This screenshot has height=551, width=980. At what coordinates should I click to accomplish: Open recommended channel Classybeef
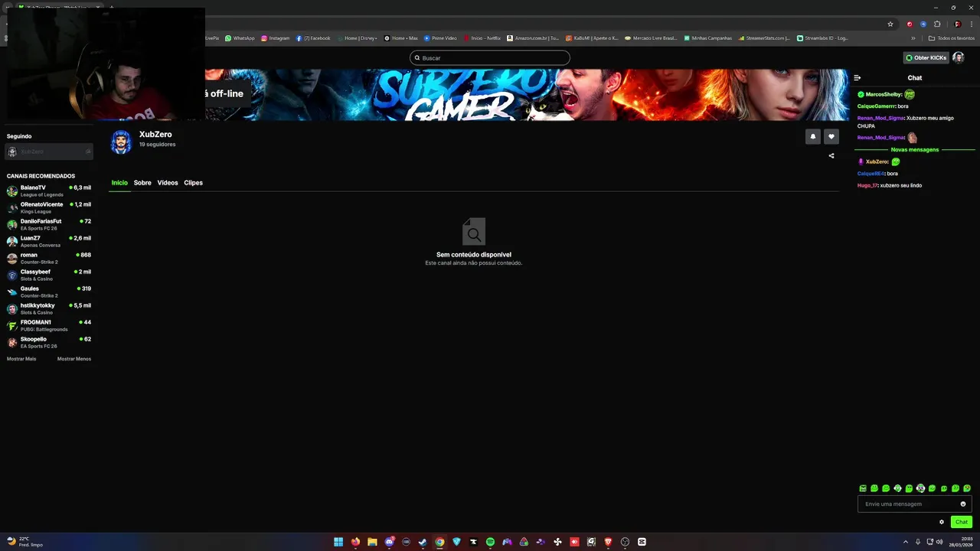tap(49, 275)
